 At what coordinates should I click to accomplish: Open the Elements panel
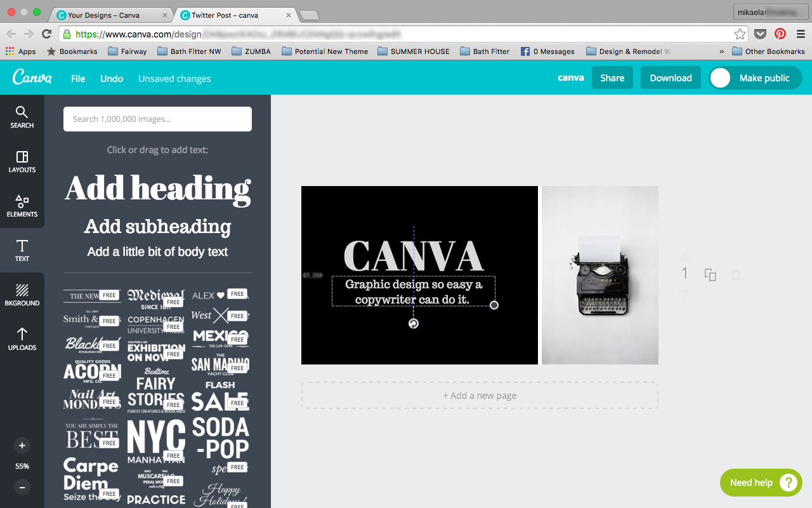pyautogui.click(x=22, y=206)
